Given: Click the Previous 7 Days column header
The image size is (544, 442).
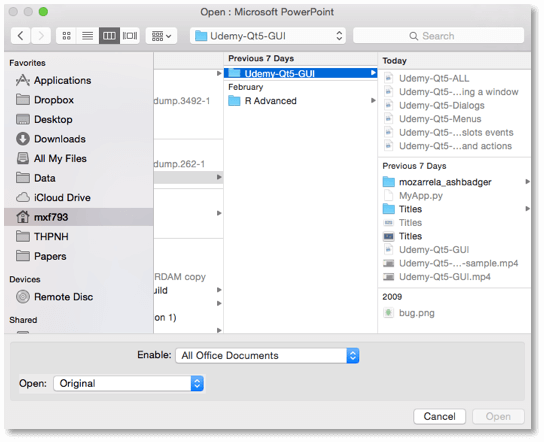Looking at the screenshot, I should tap(261, 58).
